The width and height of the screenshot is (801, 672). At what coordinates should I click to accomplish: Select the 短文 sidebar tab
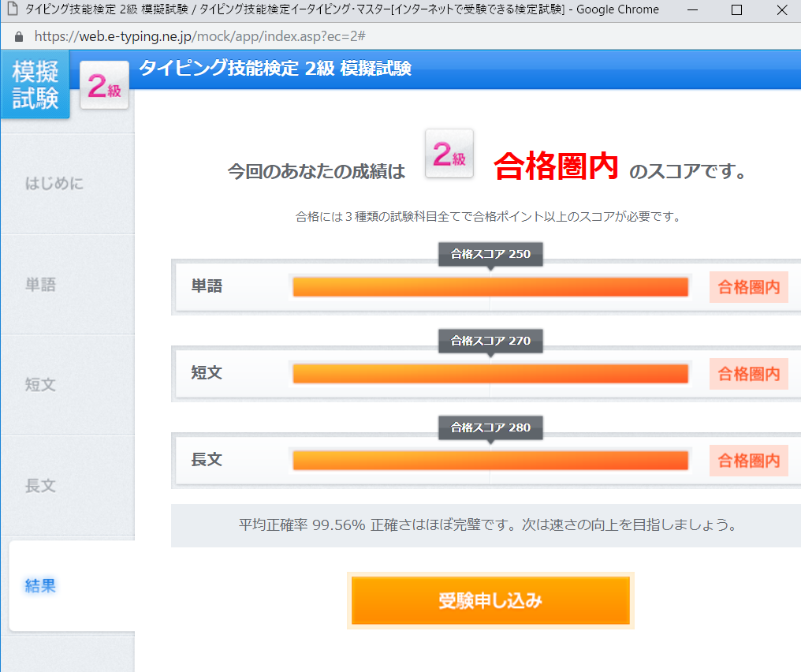point(41,385)
